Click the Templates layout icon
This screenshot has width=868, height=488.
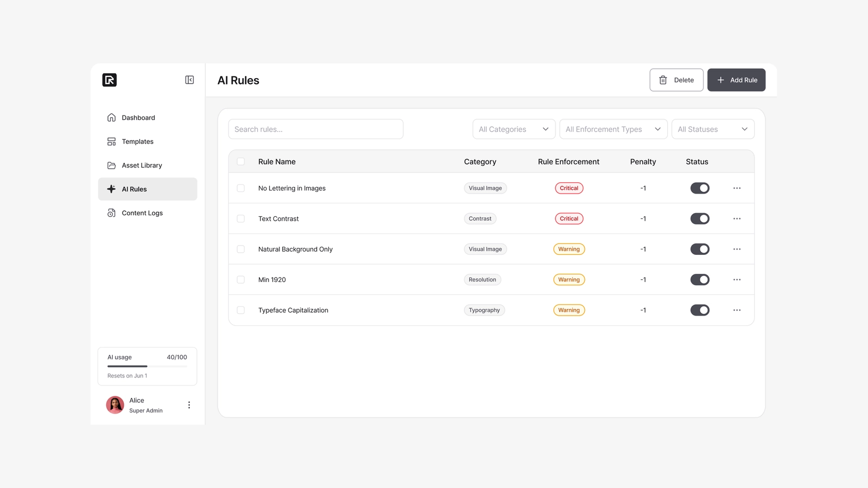pyautogui.click(x=111, y=142)
